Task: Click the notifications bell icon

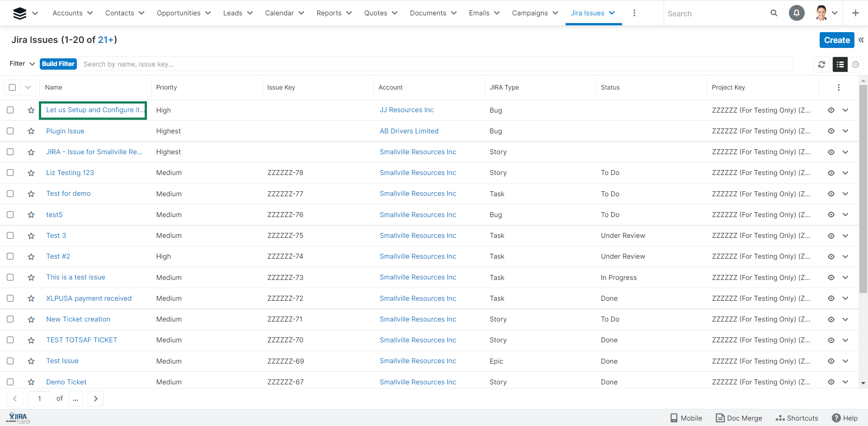Action: pyautogui.click(x=796, y=13)
